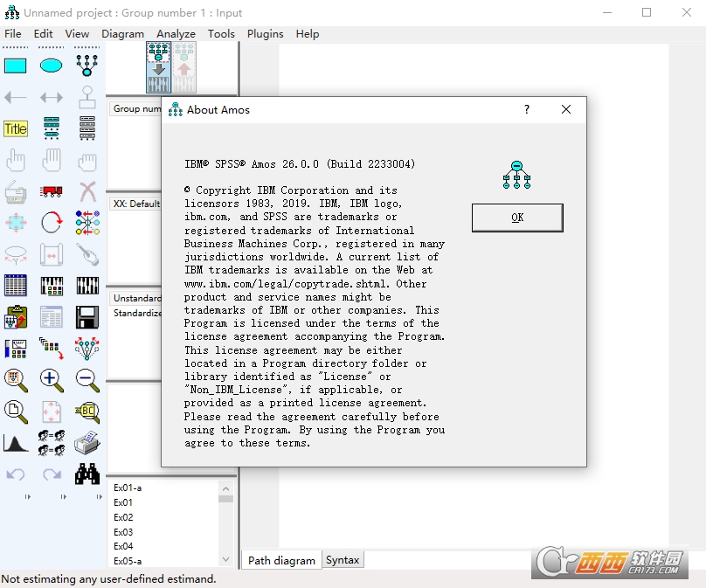
Task: Toggle view input path diagram button
Action: tap(158, 67)
